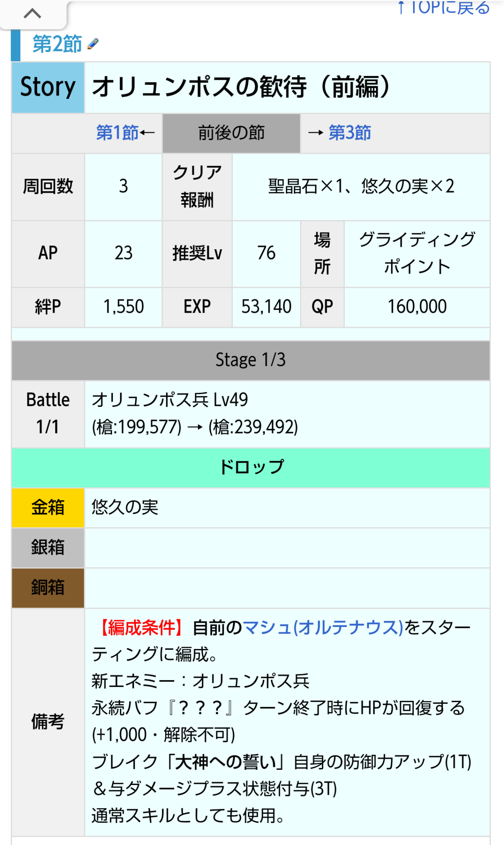
Task: Click the 悠久の実 gold drop entry
Action: coord(125,507)
